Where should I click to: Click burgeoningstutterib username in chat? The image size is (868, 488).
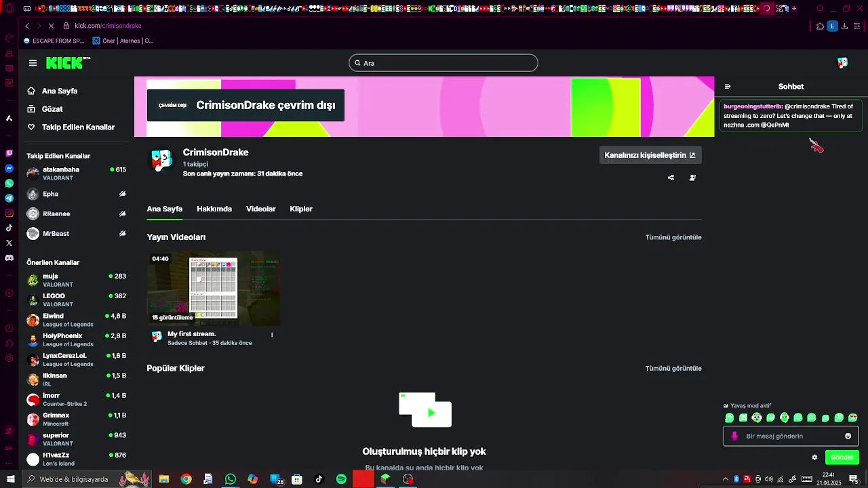[x=753, y=106]
